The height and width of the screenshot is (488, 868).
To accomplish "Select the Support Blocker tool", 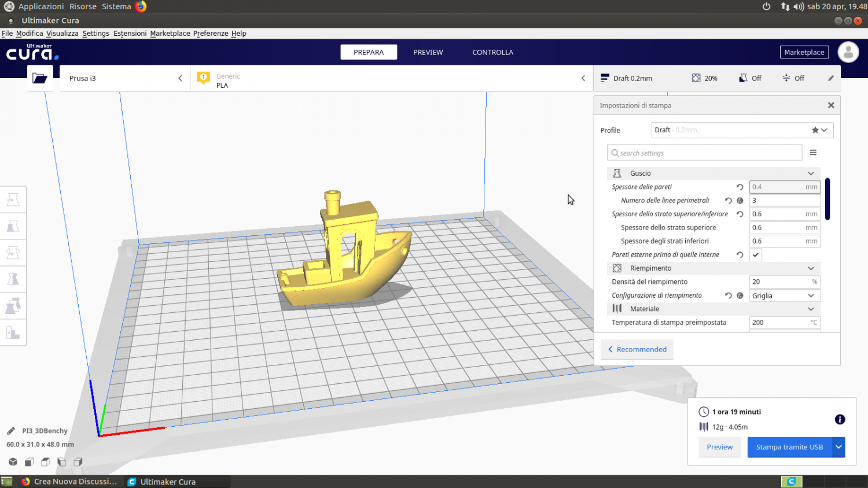I will [x=13, y=332].
